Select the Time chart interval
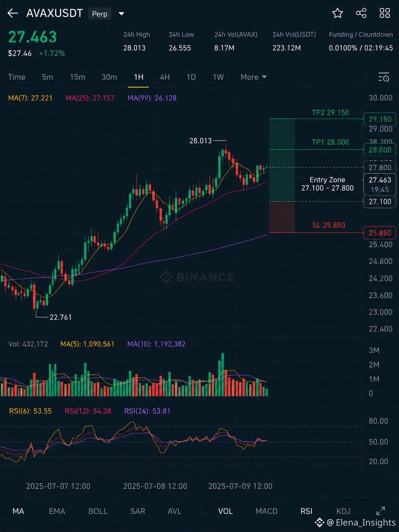 pos(17,77)
